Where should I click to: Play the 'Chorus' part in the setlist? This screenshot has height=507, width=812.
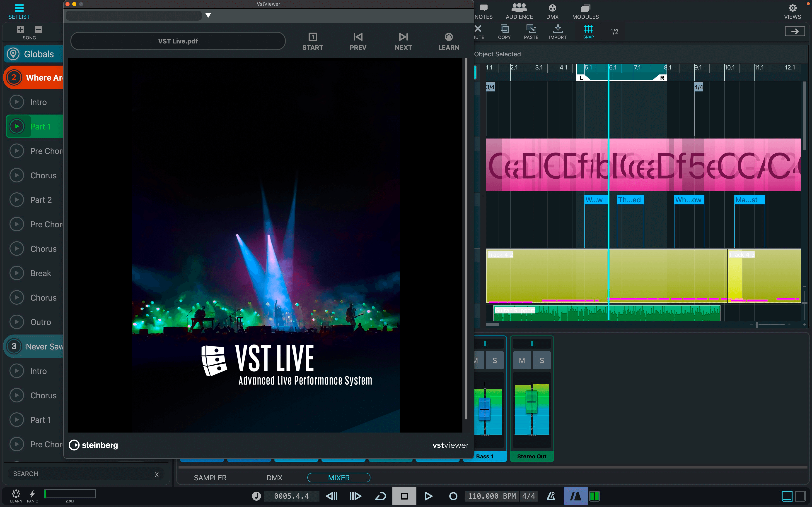click(x=17, y=175)
